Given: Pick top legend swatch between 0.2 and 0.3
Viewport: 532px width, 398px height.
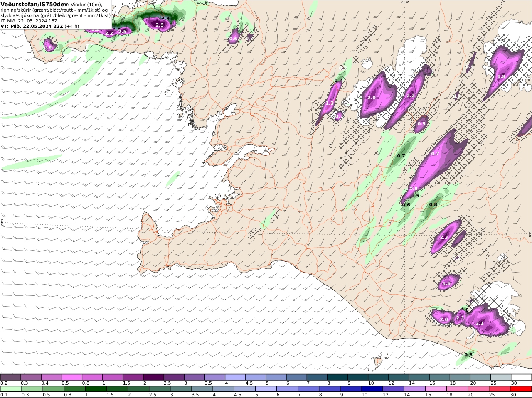Looking at the screenshot, I should 11,377.
